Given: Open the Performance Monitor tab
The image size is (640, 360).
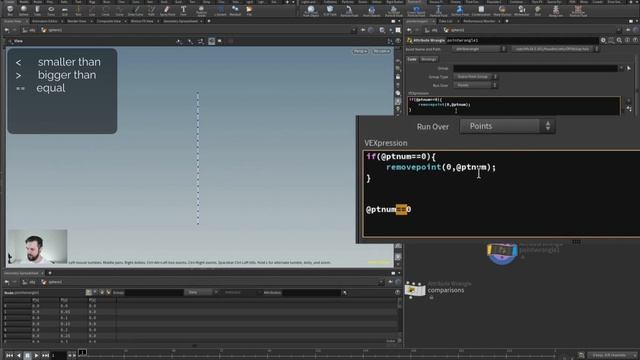Looking at the screenshot, I should coord(479,21).
